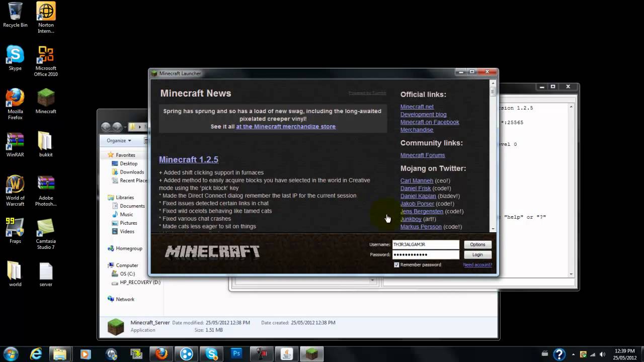The width and height of the screenshot is (644, 362).
Task: Click the help question mark in system tray
Action: pos(558,354)
